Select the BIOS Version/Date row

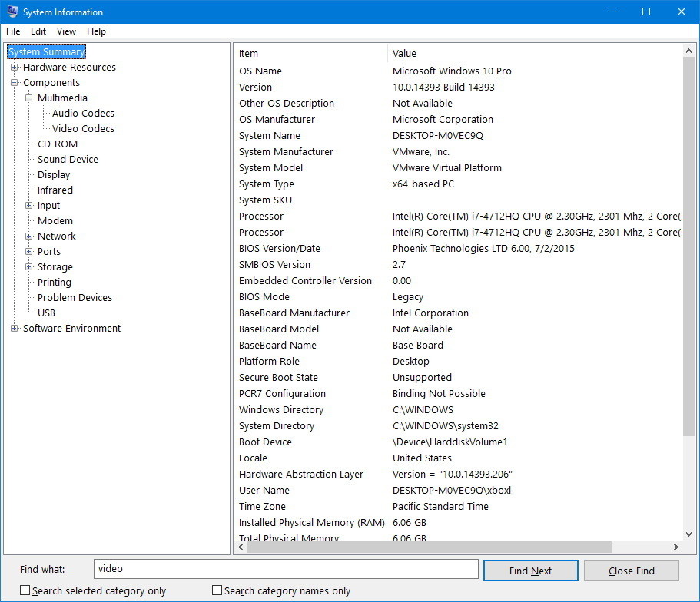458,249
